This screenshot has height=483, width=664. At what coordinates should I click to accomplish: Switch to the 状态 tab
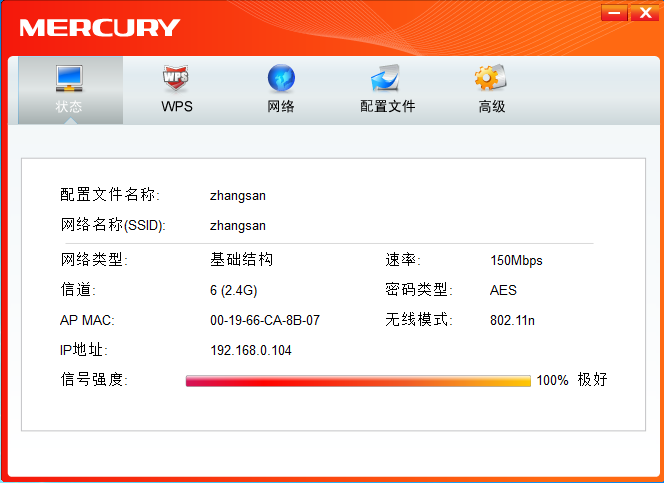(69, 106)
